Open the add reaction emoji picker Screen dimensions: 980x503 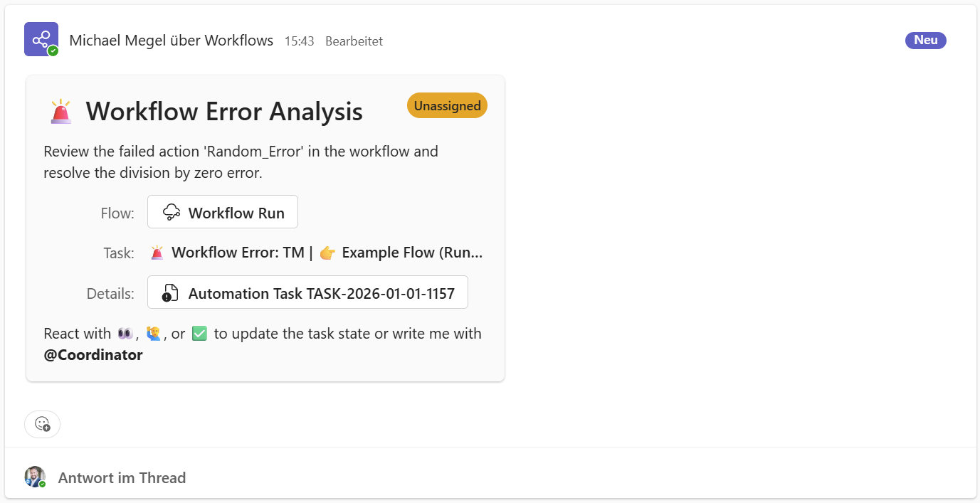42,424
